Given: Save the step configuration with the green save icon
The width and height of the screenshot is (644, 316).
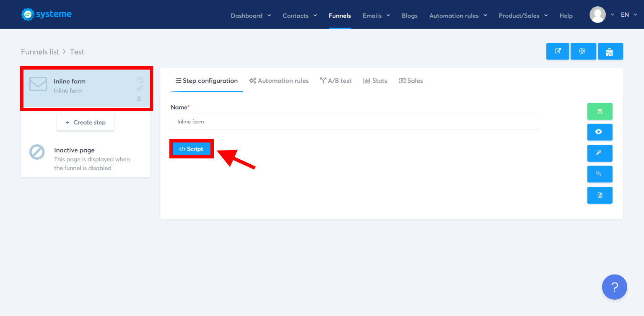Looking at the screenshot, I should (600, 111).
